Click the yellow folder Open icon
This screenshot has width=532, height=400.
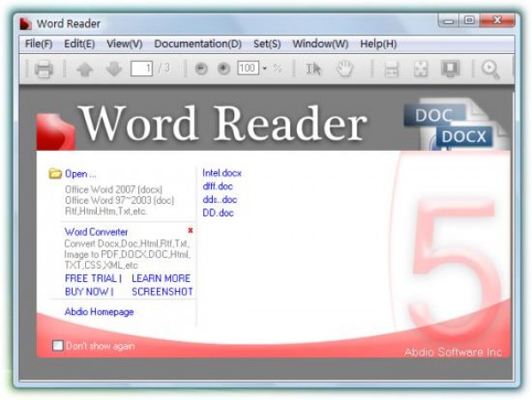point(55,173)
